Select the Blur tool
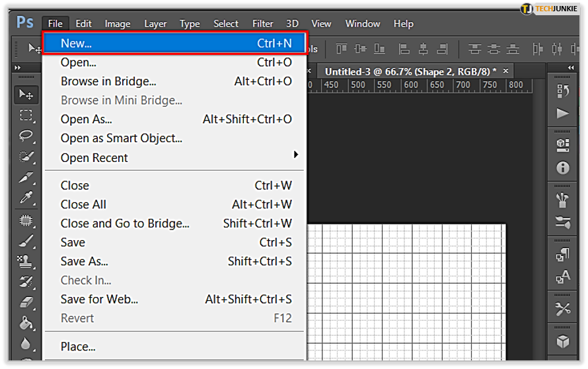Viewport: 588px width, 369px height. coord(26,343)
